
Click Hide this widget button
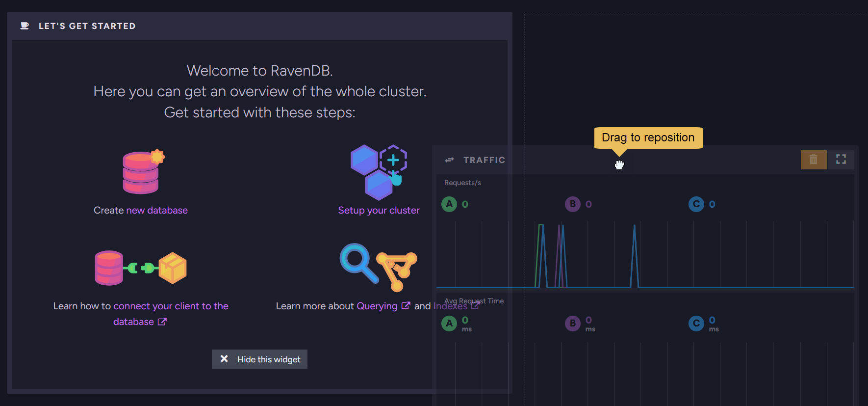(259, 359)
